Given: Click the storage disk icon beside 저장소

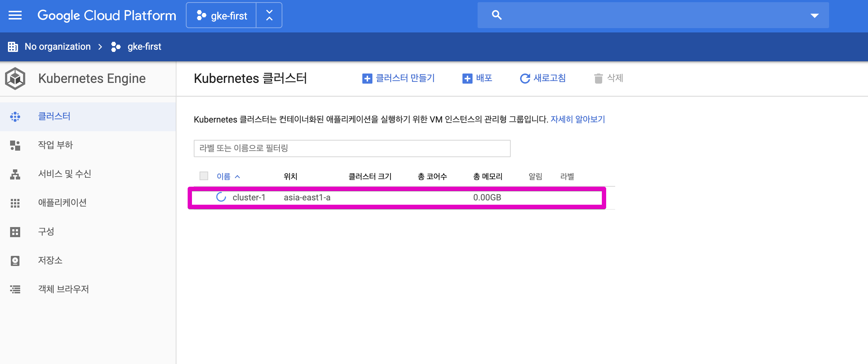Looking at the screenshot, I should click(15, 261).
